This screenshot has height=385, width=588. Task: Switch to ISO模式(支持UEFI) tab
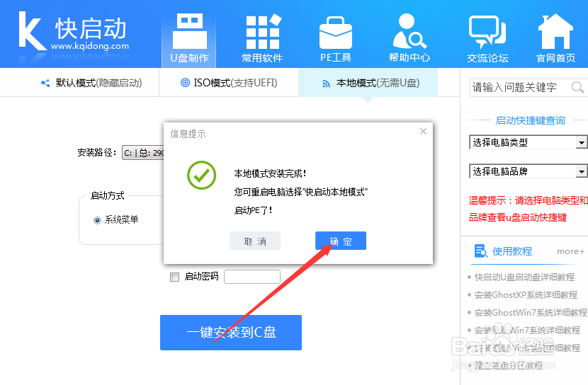[229, 83]
